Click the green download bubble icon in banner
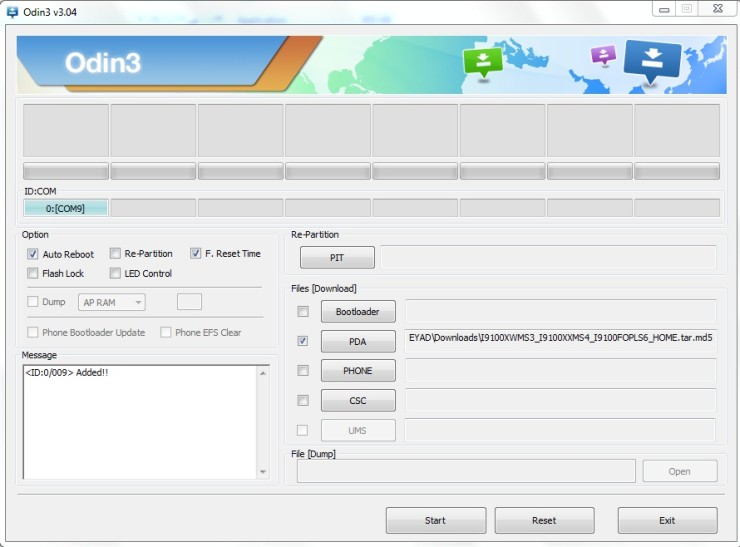Viewport: 740px width, 547px height. 483,62
